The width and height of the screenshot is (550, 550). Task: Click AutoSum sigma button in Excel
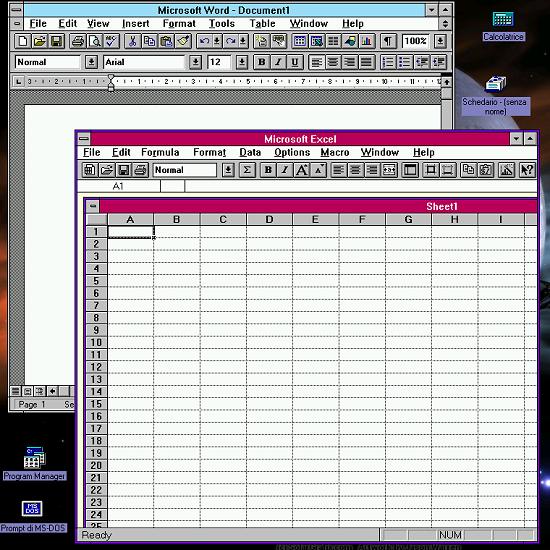tap(247, 170)
